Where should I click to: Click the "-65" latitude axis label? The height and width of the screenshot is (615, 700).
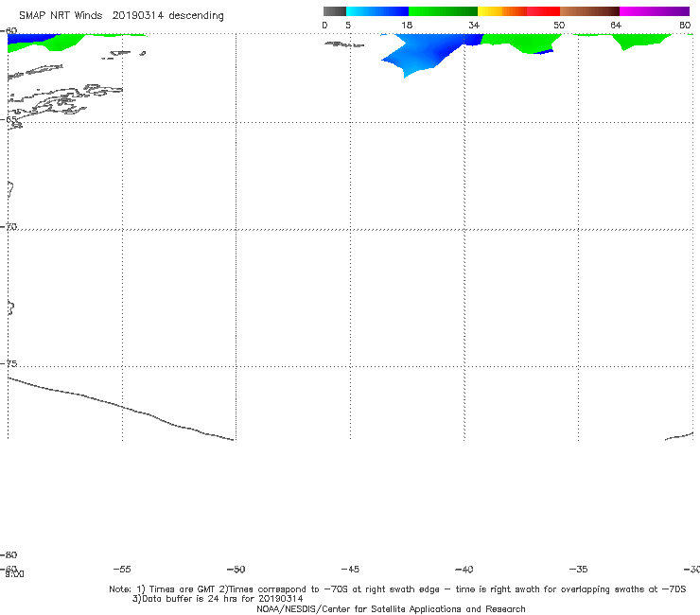pos(9,120)
